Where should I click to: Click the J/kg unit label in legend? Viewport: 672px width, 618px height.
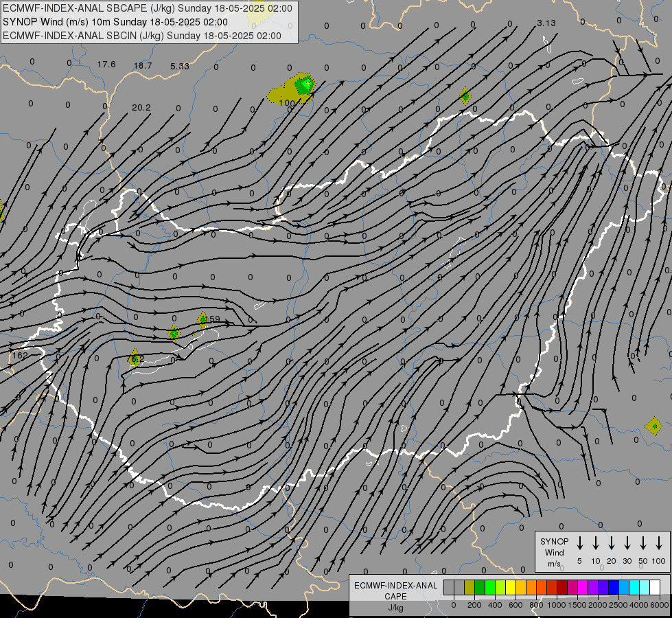pos(395,608)
